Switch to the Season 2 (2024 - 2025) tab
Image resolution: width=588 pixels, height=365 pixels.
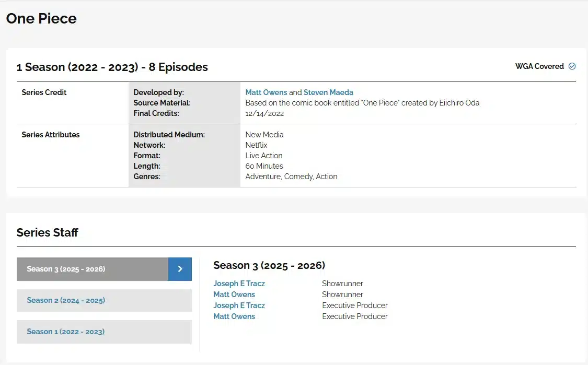click(x=104, y=300)
